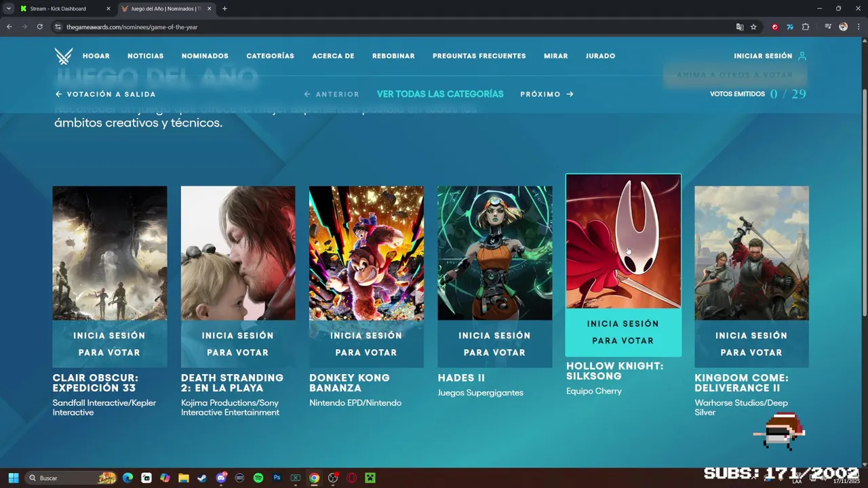Open the tab search dropdown arrow
The height and width of the screenshot is (488, 868).
coord(8,9)
